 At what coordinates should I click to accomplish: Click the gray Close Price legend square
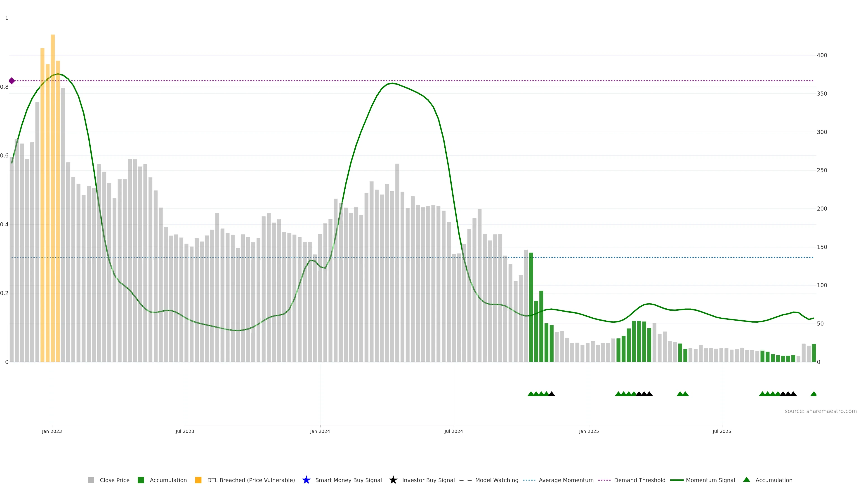tap(91, 480)
